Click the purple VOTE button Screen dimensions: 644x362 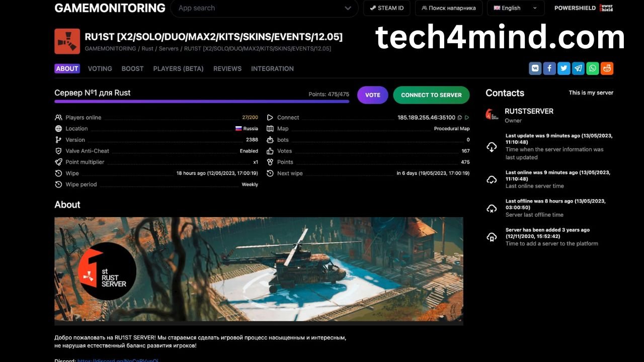[373, 95]
